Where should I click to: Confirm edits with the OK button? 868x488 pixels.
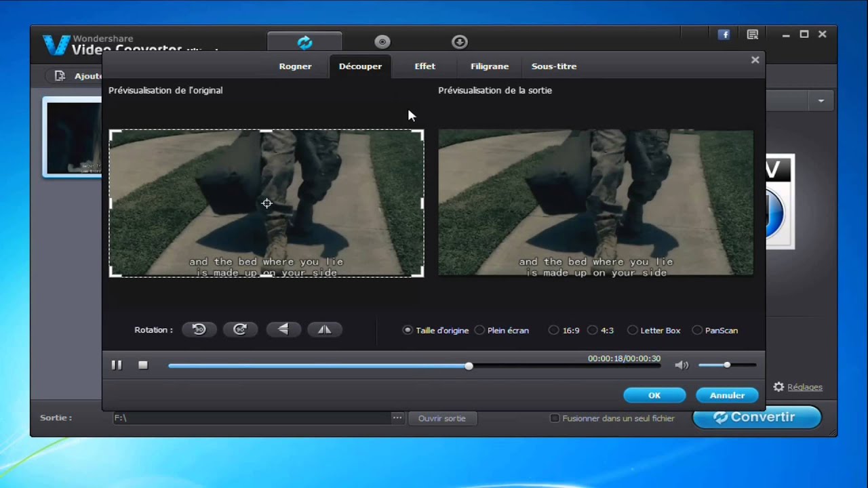coord(654,395)
